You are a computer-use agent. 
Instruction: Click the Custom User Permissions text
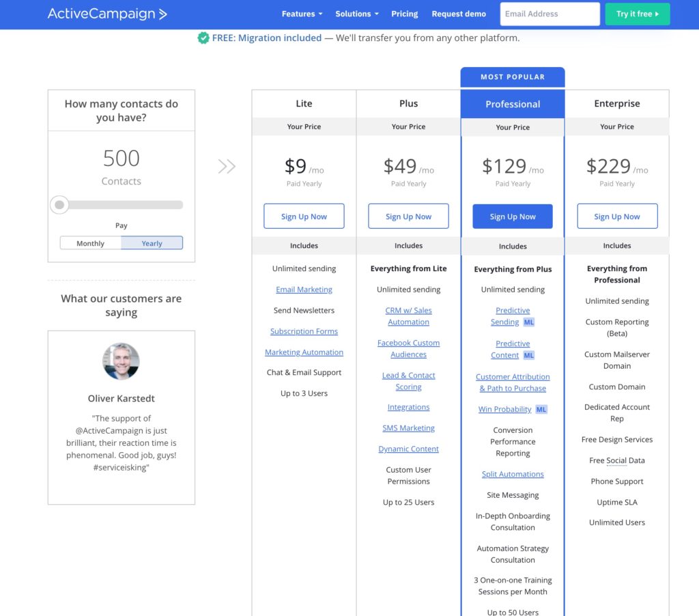(x=408, y=475)
